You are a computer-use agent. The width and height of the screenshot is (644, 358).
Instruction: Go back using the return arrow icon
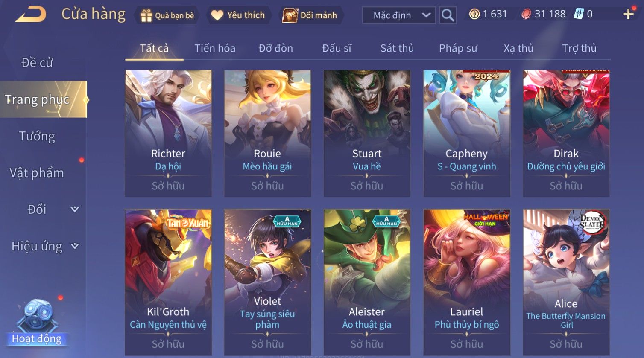(31, 15)
